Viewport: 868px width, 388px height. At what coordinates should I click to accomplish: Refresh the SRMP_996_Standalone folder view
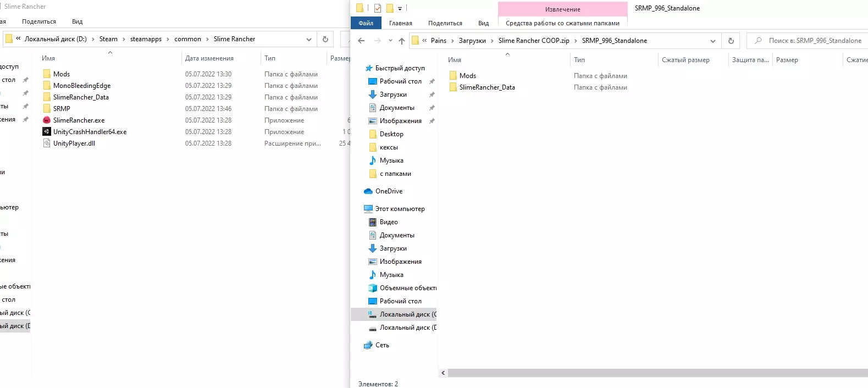point(731,41)
